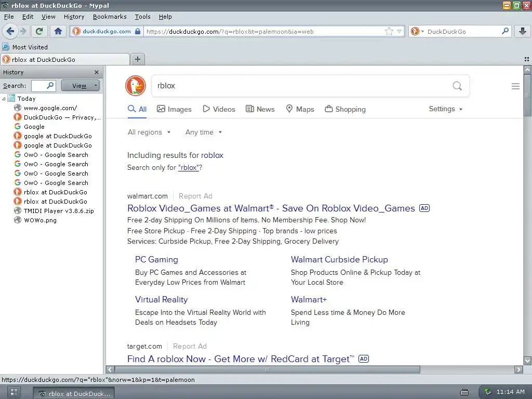This screenshot has width=532, height=399.
Task: Open the All regions dropdown
Action: click(149, 132)
